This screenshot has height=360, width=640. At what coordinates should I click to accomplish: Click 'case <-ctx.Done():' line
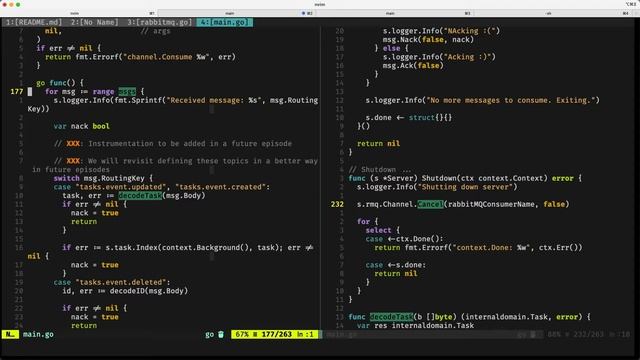(x=404, y=239)
